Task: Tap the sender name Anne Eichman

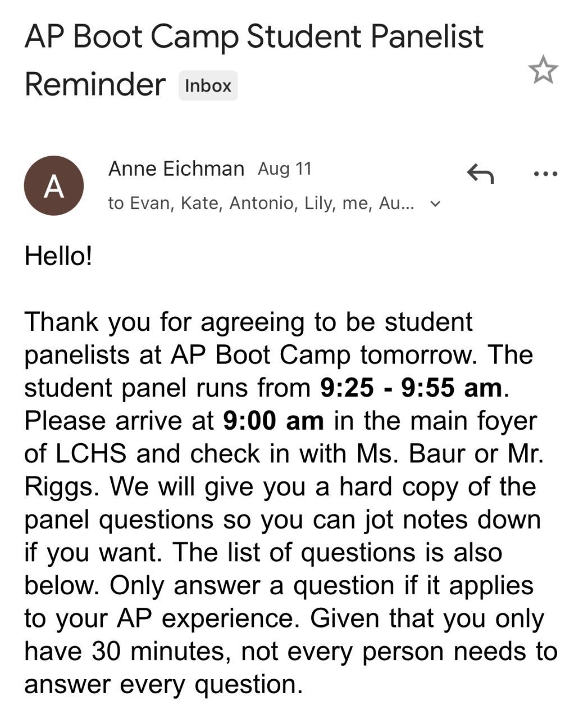Action: click(x=176, y=169)
